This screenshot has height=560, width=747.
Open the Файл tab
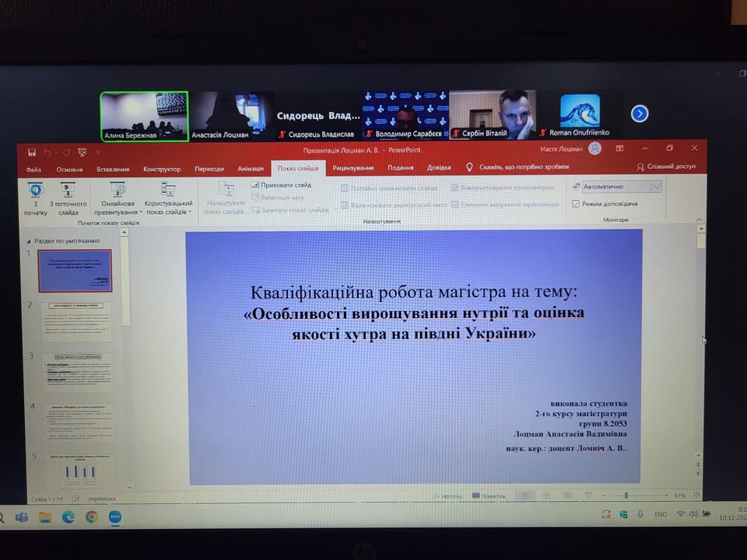(x=33, y=170)
